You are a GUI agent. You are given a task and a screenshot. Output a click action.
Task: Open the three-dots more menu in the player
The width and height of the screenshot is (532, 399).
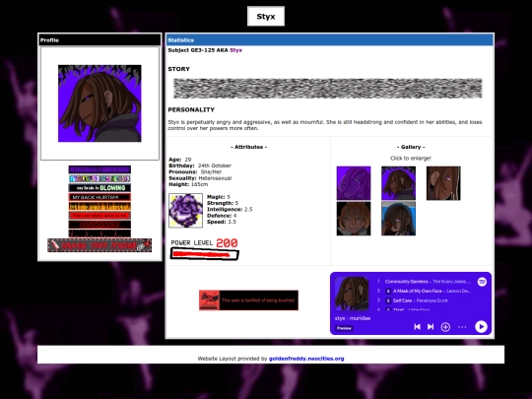(x=462, y=327)
